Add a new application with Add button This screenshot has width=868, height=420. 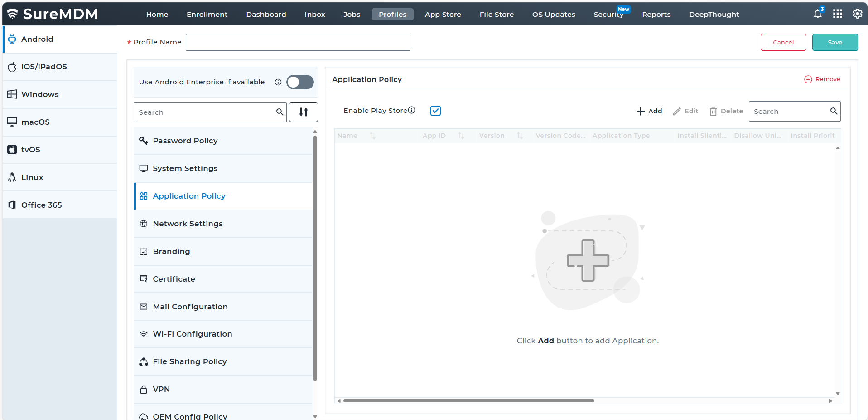pyautogui.click(x=649, y=111)
